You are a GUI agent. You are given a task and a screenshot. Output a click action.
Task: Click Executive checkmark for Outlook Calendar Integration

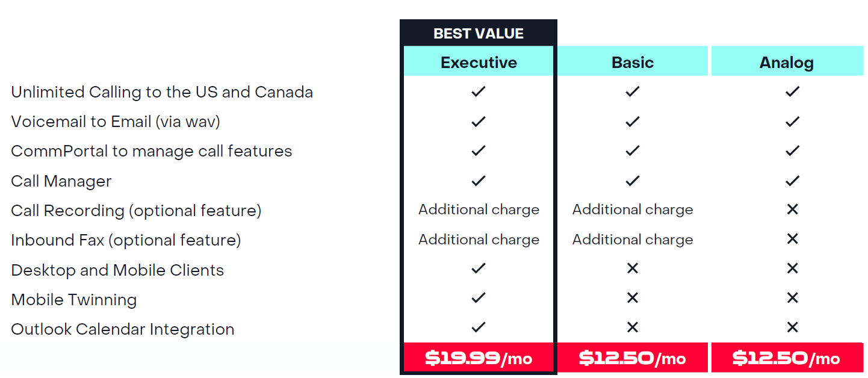[479, 327]
